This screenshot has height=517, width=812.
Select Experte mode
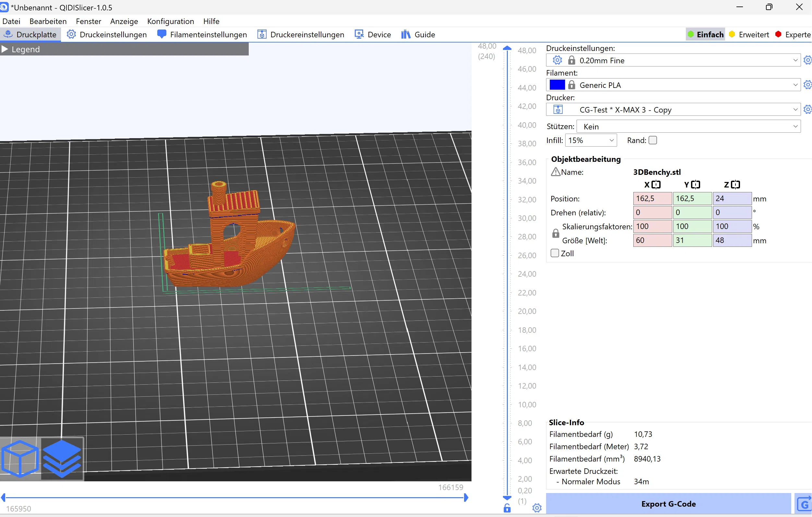[793, 34]
